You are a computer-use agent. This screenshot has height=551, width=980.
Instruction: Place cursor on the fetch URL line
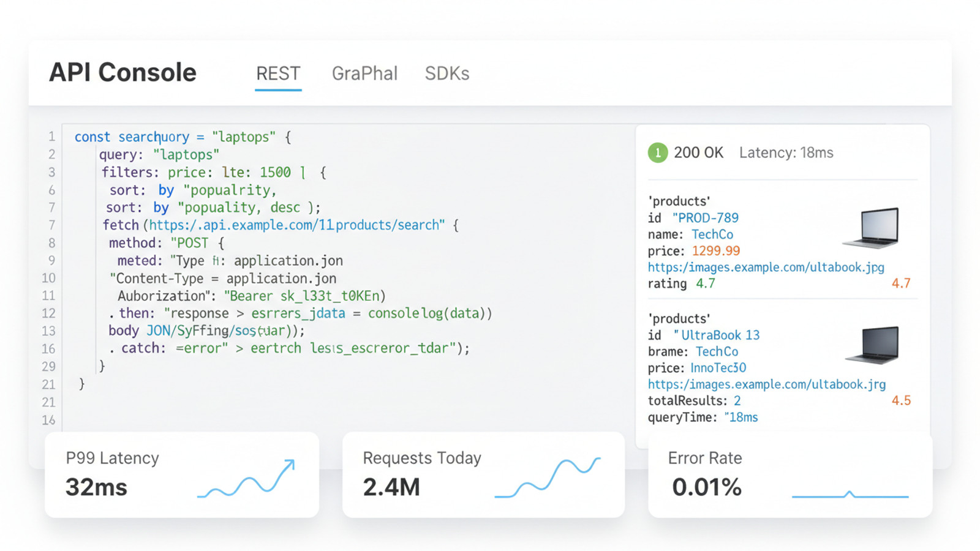(295, 225)
